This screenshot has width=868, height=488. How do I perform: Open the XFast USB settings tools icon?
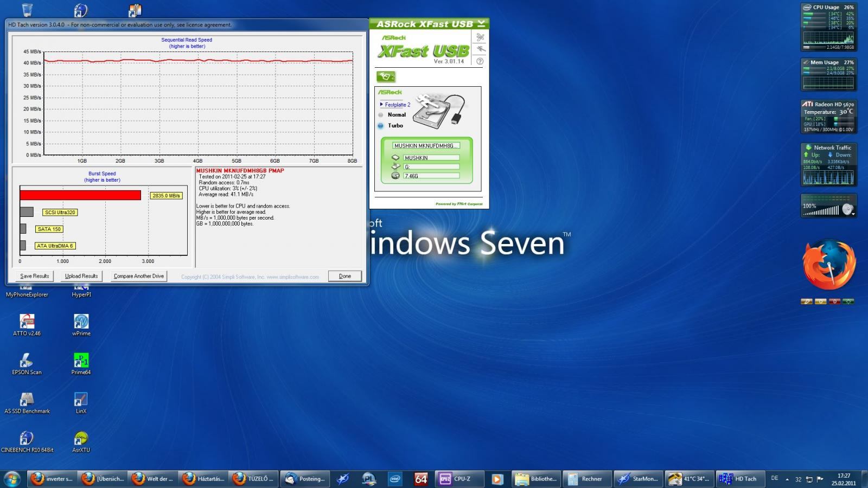[480, 37]
